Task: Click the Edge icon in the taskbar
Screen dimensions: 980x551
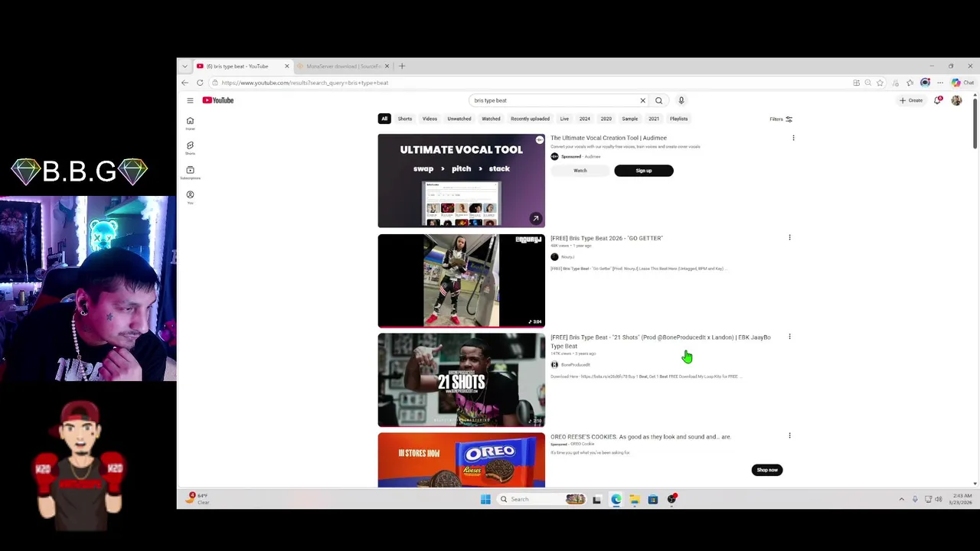Action: [x=616, y=499]
